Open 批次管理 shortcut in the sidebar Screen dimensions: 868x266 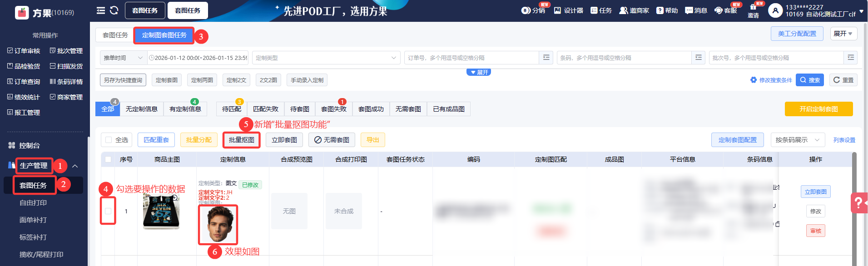click(x=66, y=51)
